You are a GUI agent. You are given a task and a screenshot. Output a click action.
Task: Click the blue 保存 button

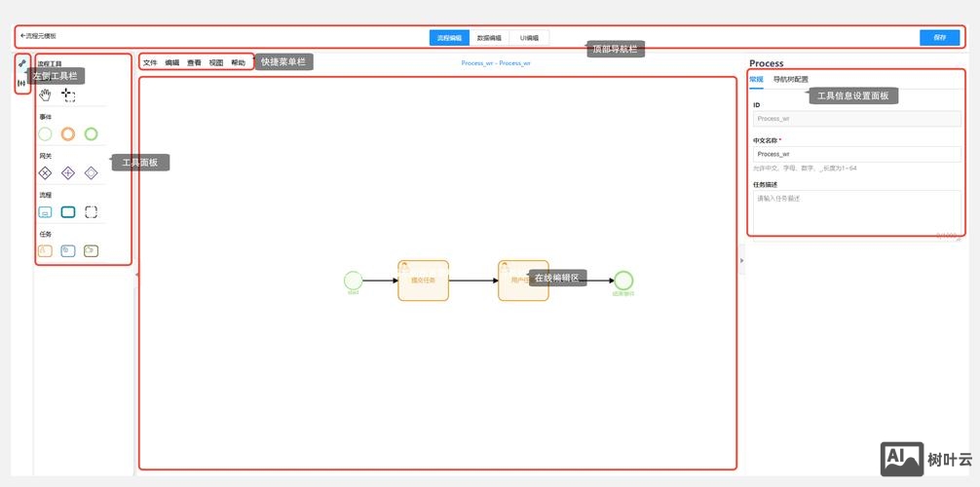939,38
